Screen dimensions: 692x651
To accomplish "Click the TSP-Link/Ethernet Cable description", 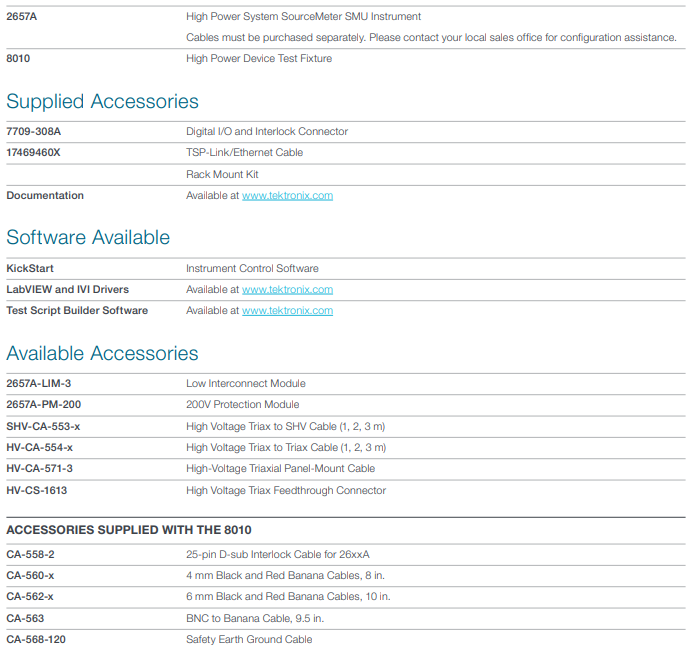I will (x=244, y=153).
